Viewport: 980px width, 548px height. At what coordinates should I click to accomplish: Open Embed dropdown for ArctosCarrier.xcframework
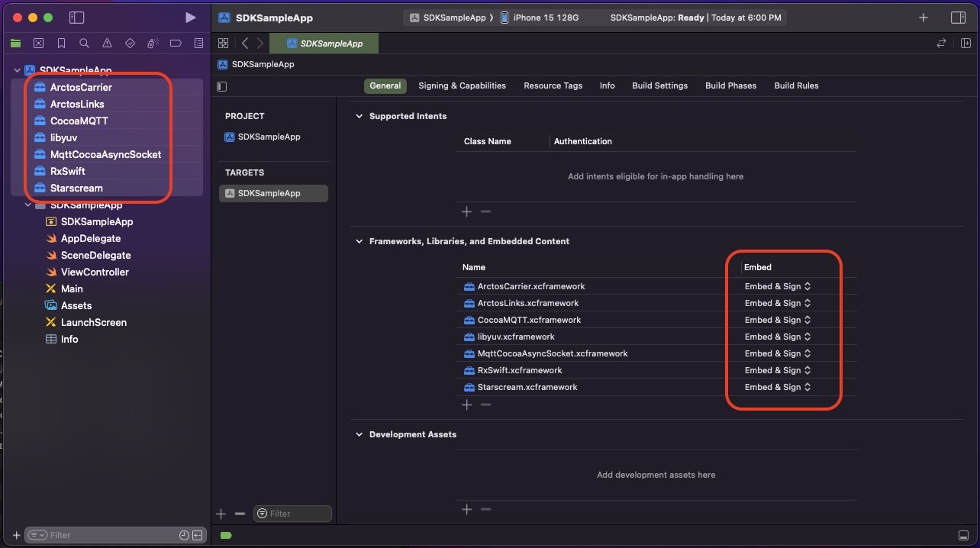coord(777,287)
